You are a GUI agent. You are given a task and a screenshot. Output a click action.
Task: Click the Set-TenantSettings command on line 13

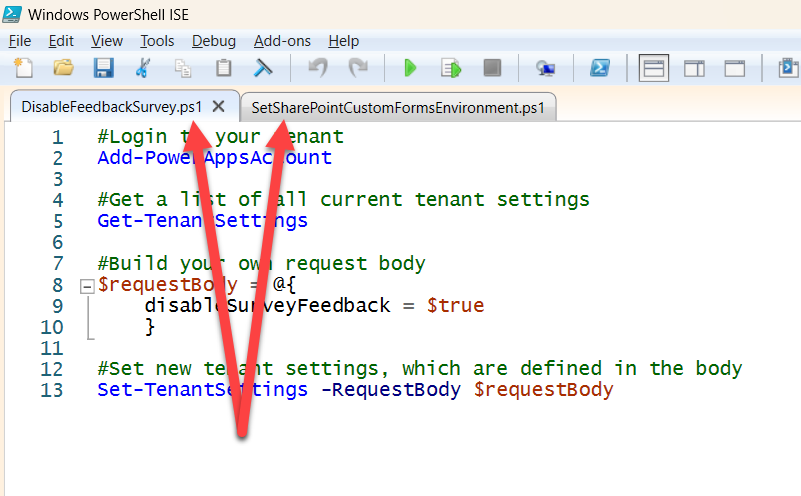pyautogui.click(x=202, y=390)
